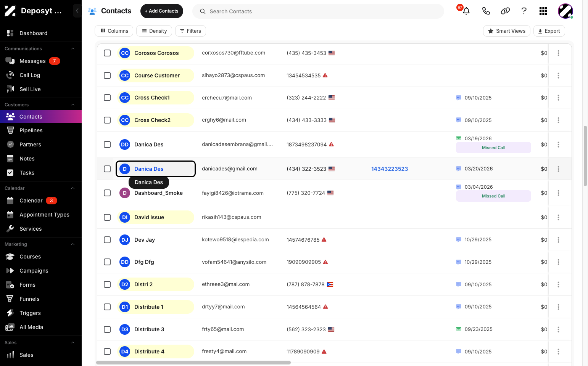Click the vertical page scrollbar
The width and height of the screenshot is (588, 366).
[585, 156]
